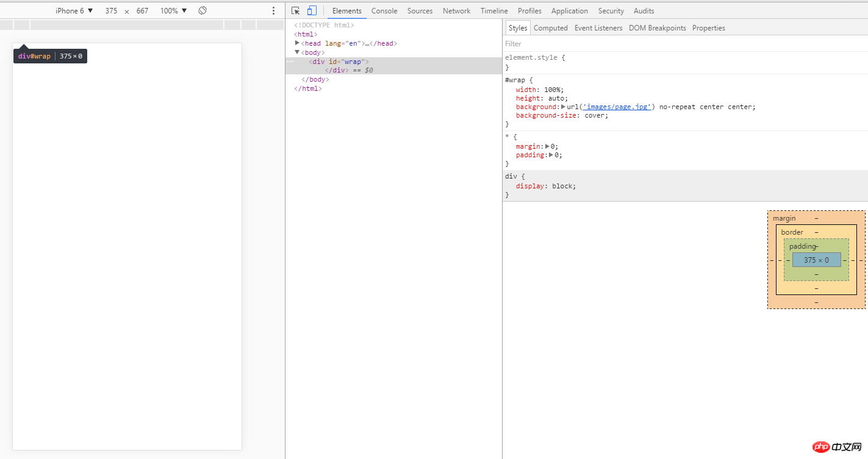Open the iPhone 6 device dropdown
Screen dimensions: 868x459
[74, 11]
